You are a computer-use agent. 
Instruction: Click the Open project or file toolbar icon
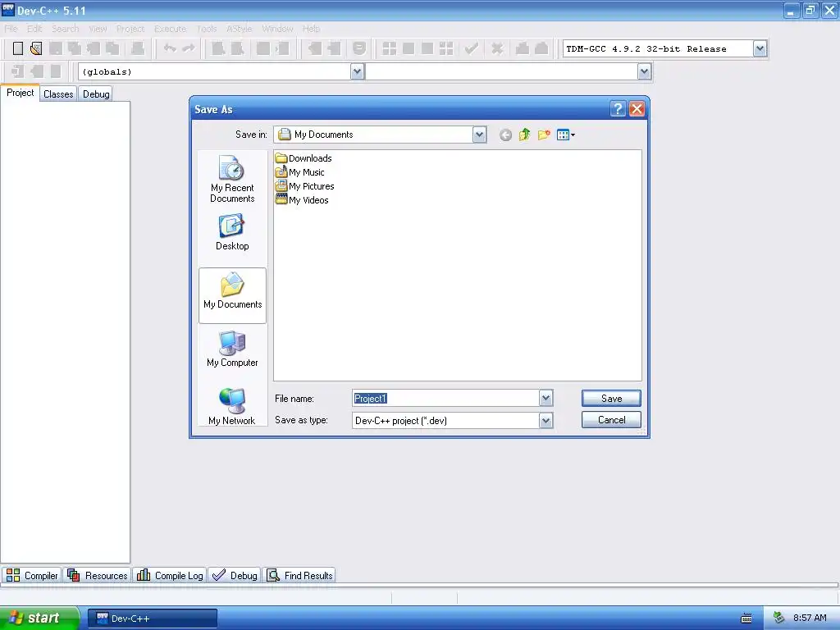pyautogui.click(x=36, y=48)
